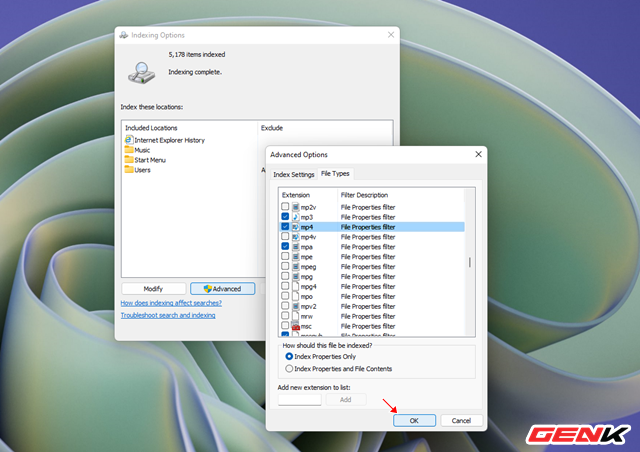
Task: Click OK in Advanced Options
Action: pyautogui.click(x=414, y=421)
